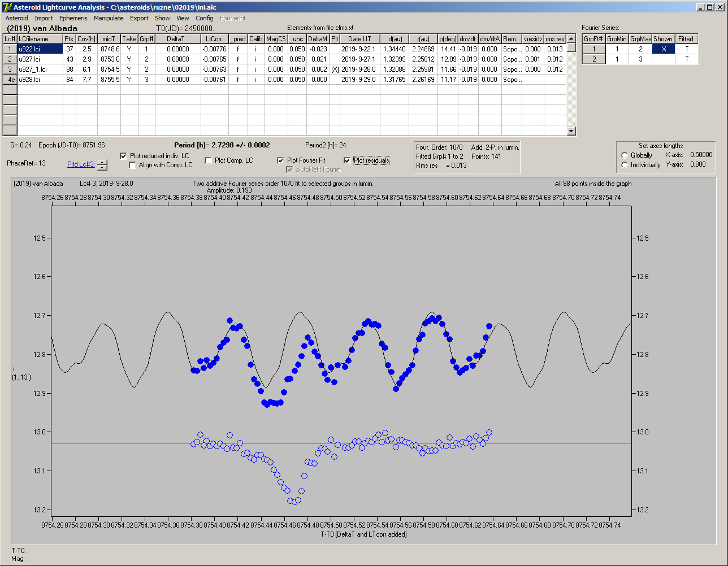Select u927_1.lci filename cell

(x=40, y=69)
